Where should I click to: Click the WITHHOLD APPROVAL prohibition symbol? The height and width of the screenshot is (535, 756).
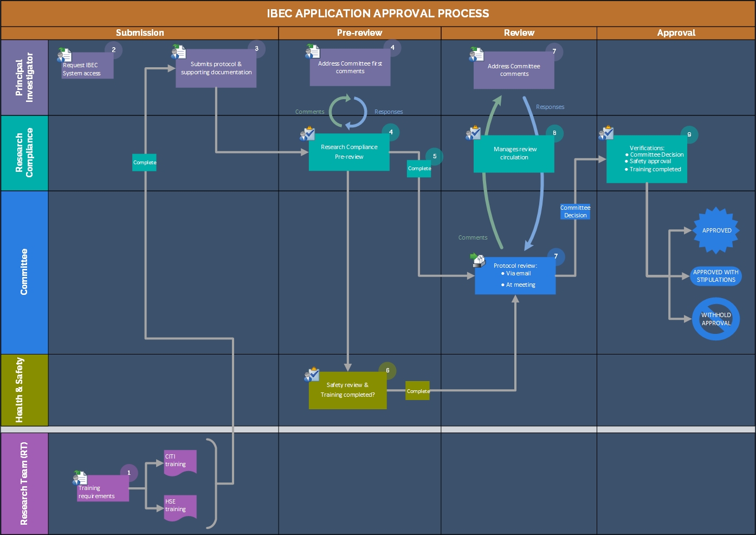716,319
